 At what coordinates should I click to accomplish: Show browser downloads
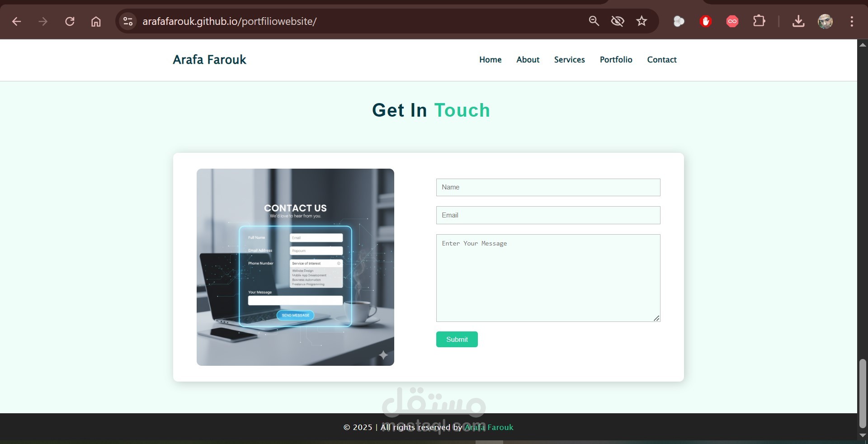click(798, 21)
